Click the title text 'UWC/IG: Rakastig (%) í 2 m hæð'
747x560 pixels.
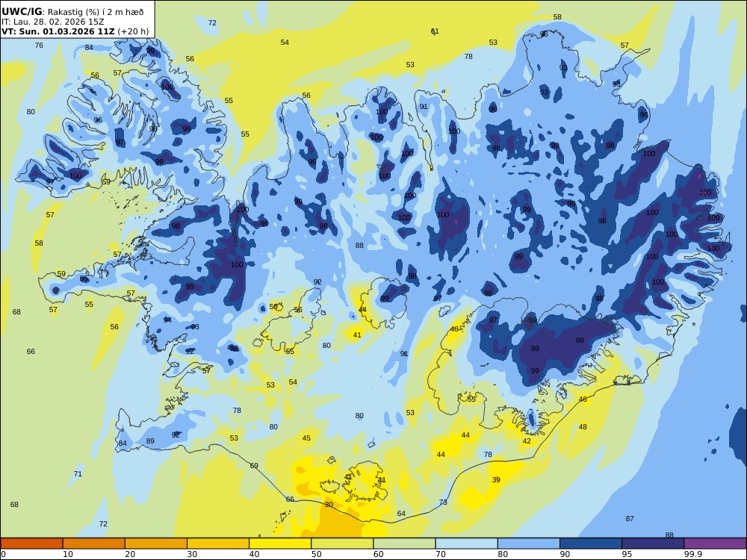click(x=72, y=12)
